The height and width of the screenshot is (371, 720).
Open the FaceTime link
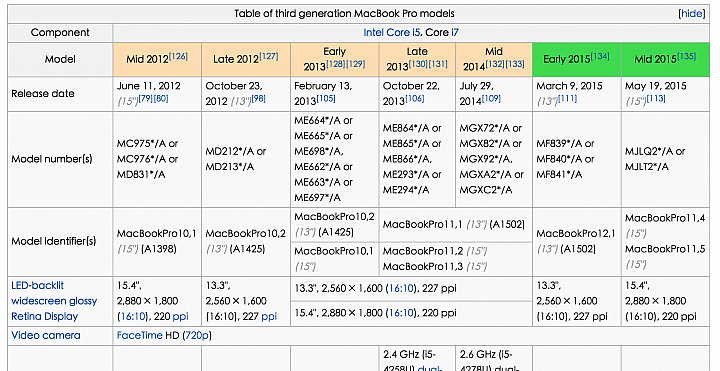[x=140, y=335]
